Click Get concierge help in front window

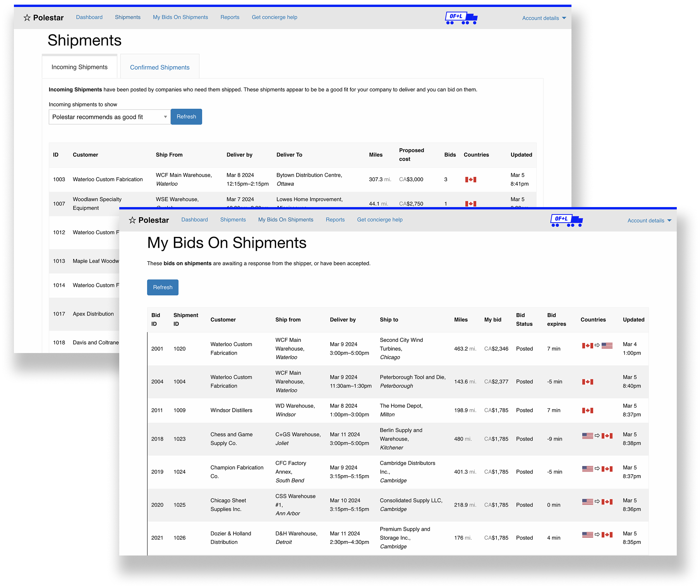(380, 220)
